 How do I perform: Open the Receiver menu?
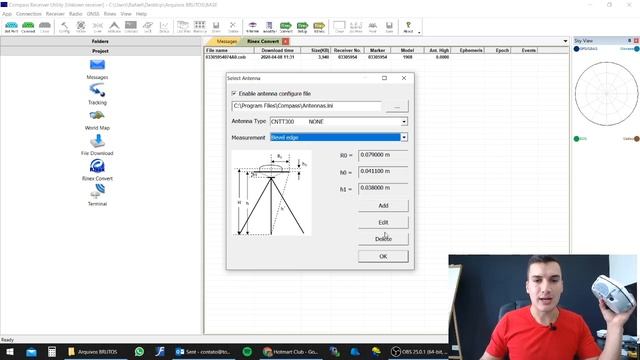click(55, 14)
